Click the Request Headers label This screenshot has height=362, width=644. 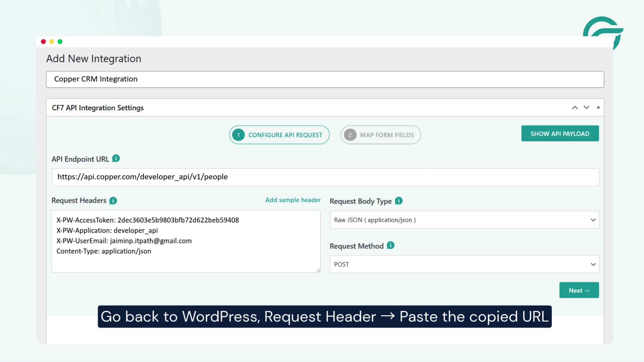click(x=79, y=200)
